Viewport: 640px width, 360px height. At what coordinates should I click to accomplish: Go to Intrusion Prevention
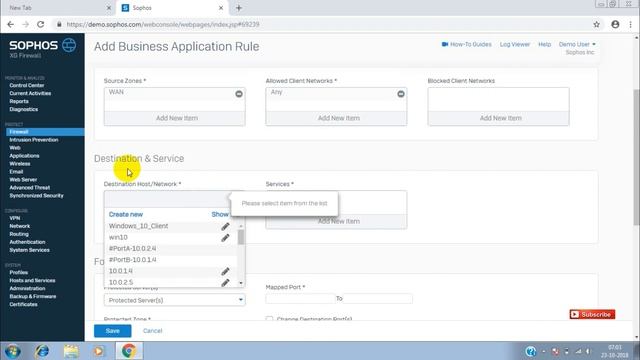34,140
